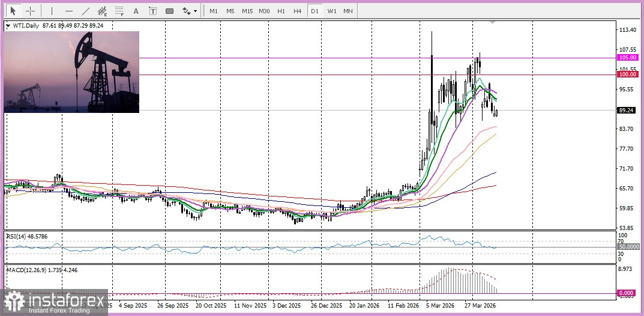Toggle the H1 timeframe
The width and height of the screenshot is (644, 316).
click(x=281, y=11)
